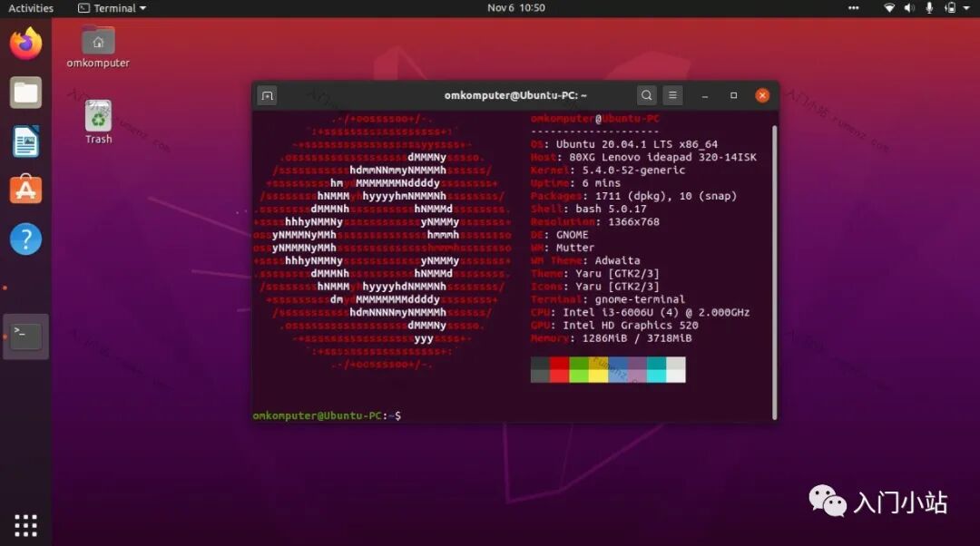Viewport: 980px width, 546px height.
Task: Click the yellow color block in neofetch
Action: [x=598, y=370]
